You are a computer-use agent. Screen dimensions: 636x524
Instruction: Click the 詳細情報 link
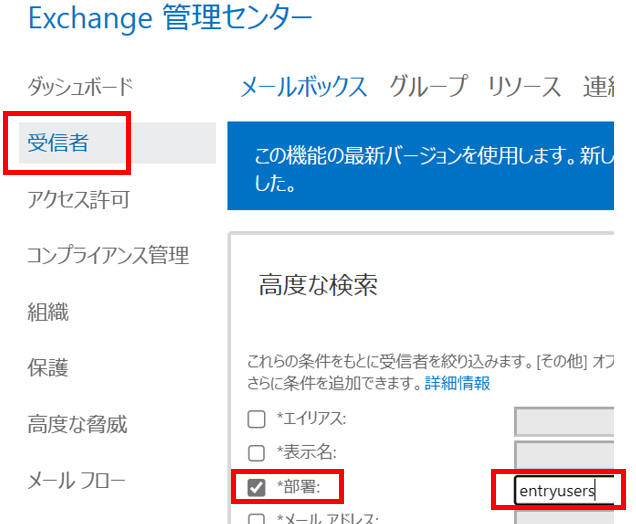[457, 382]
